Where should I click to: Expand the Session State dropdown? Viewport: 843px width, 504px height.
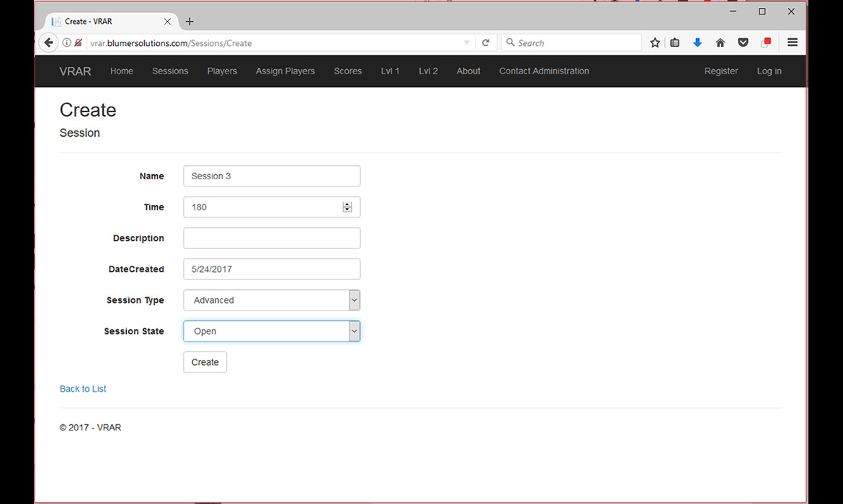coord(354,331)
